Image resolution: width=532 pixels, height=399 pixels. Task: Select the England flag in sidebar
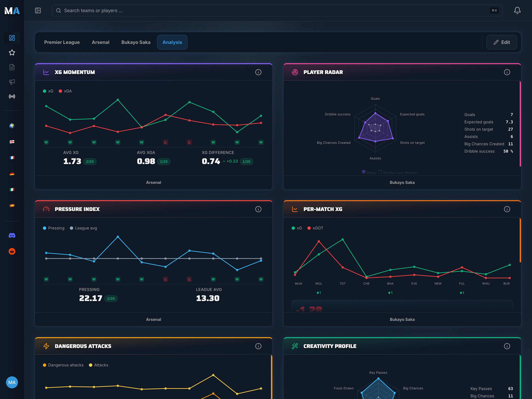pos(12,142)
